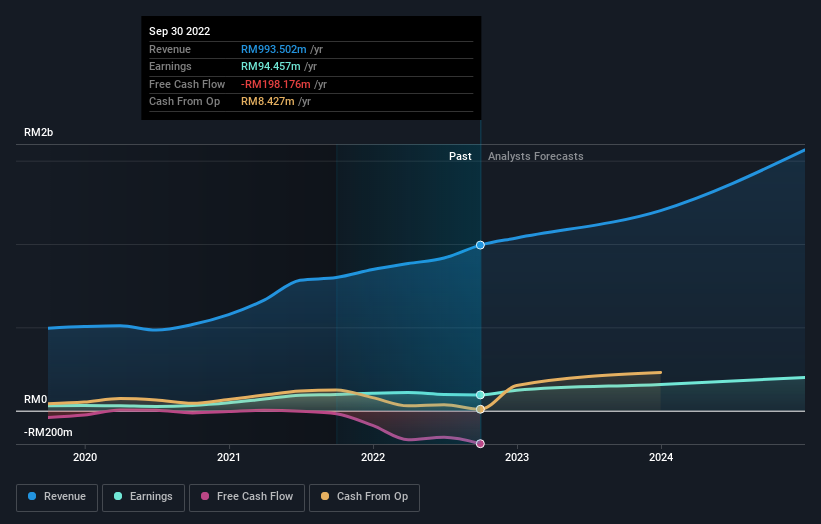Select the 2024 x-axis label
821x524 pixels.
click(x=661, y=457)
